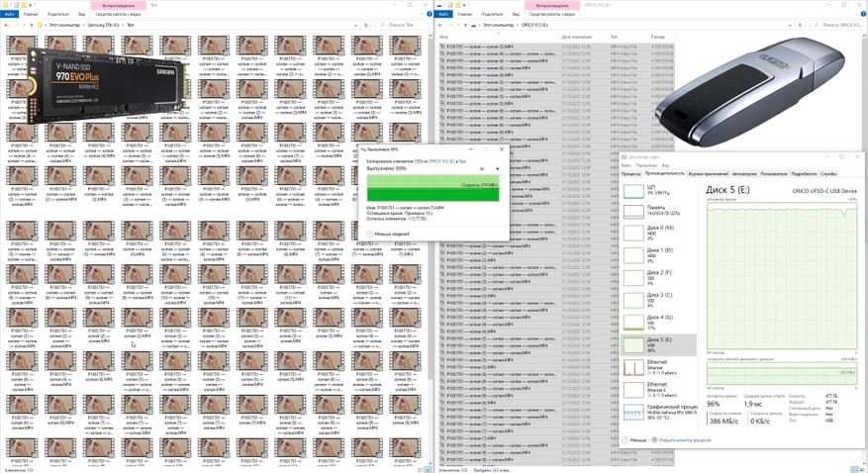Open Вид menu in Task Manager
The width and height of the screenshot is (868, 473).
[665, 165]
